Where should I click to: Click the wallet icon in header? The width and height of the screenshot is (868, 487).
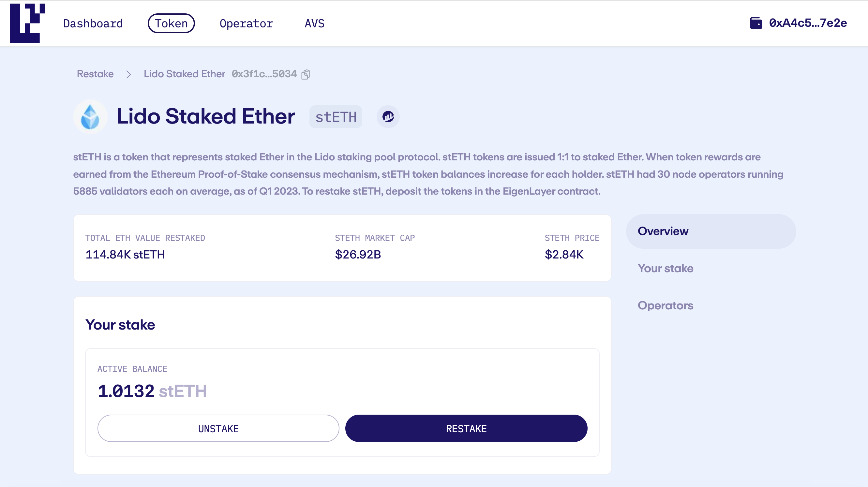point(756,23)
